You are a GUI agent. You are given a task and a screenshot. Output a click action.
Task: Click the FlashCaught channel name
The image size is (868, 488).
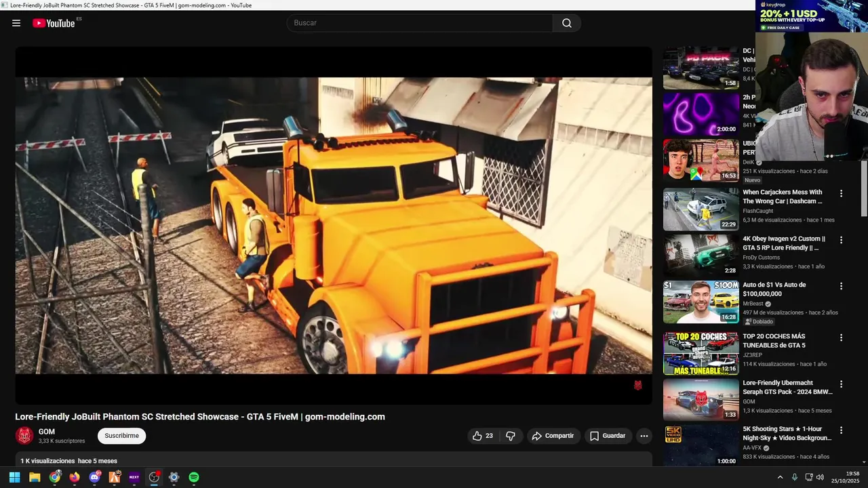coord(758,211)
